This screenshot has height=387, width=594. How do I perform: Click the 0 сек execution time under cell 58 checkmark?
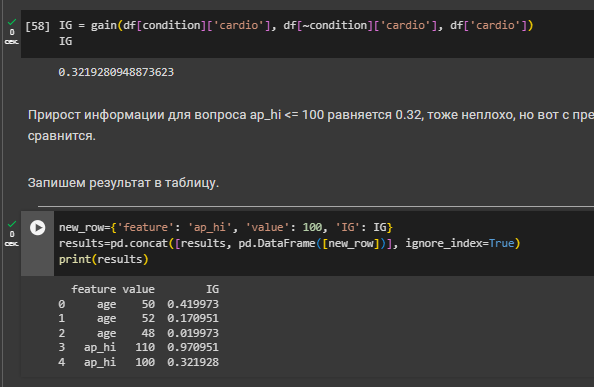(12, 37)
